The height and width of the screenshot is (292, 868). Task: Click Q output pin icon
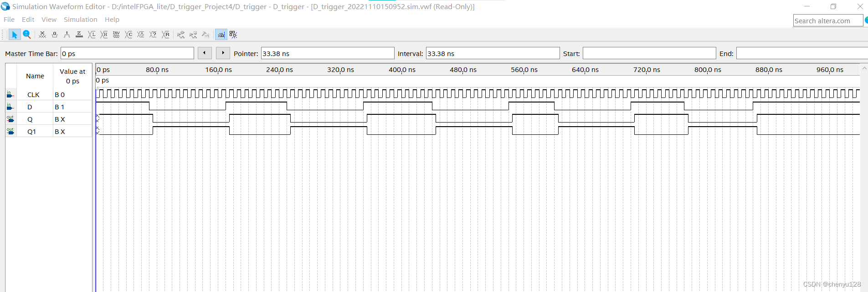point(10,119)
